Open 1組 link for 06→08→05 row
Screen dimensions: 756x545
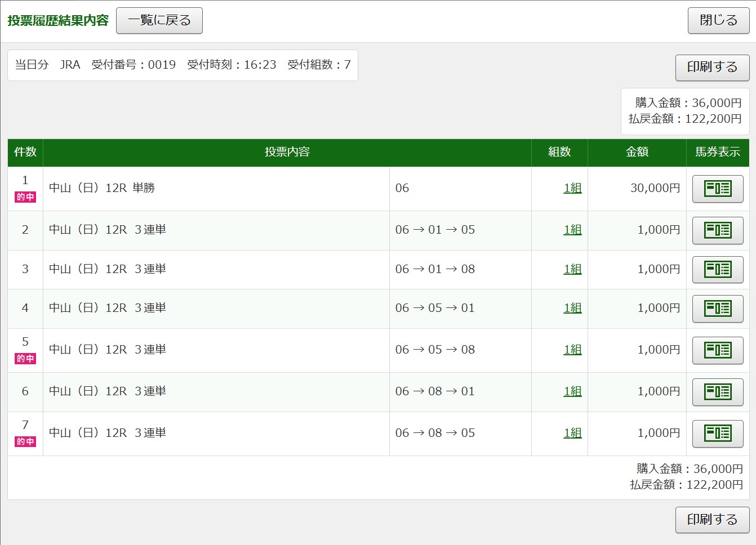click(572, 433)
